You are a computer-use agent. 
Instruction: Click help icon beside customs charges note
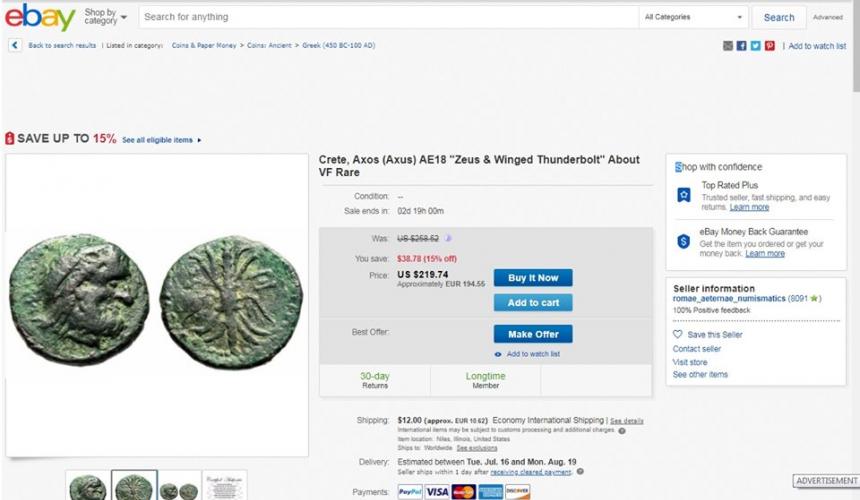pyautogui.click(x=622, y=430)
